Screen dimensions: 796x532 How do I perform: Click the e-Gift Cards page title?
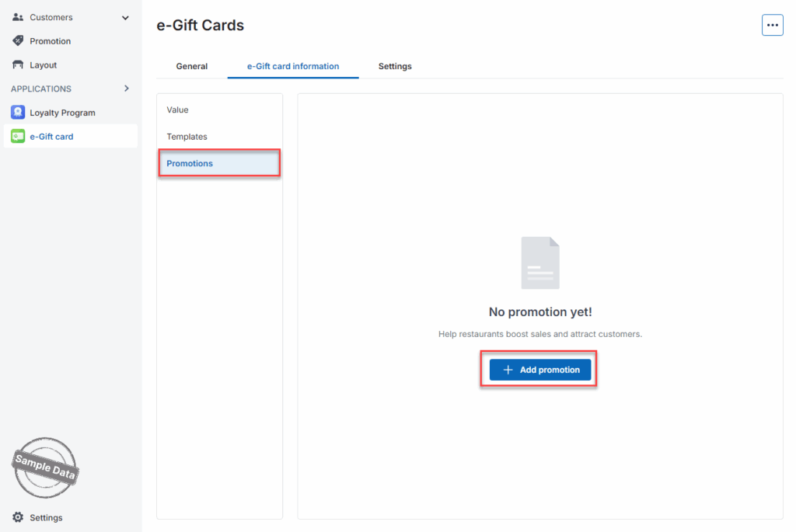pyautogui.click(x=201, y=26)
